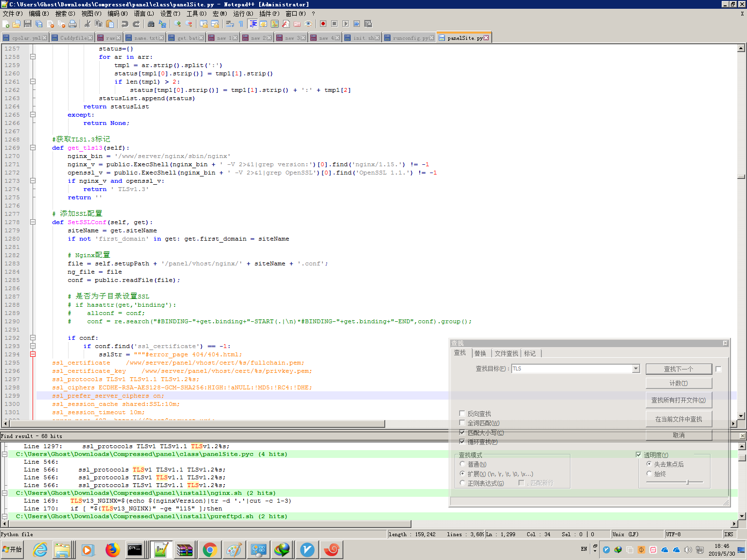Image resolution: width=747 pixels, height=560 pixels.
Task: Collapse the fold marker at line 1273
Action: point(33,181)
